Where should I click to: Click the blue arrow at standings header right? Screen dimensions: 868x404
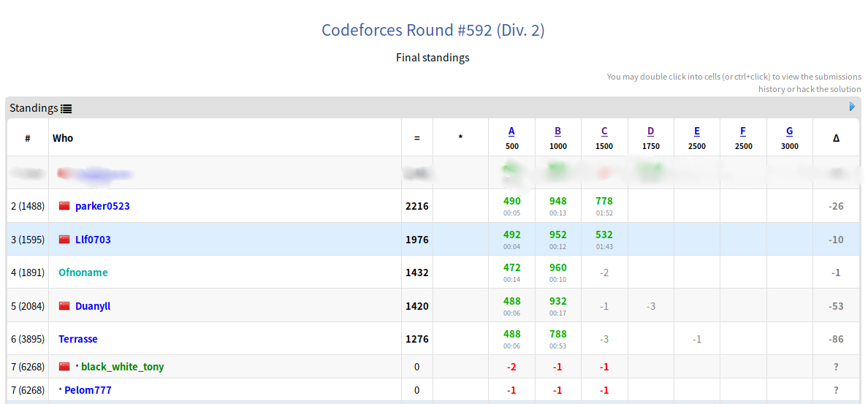tap(853, 106)
